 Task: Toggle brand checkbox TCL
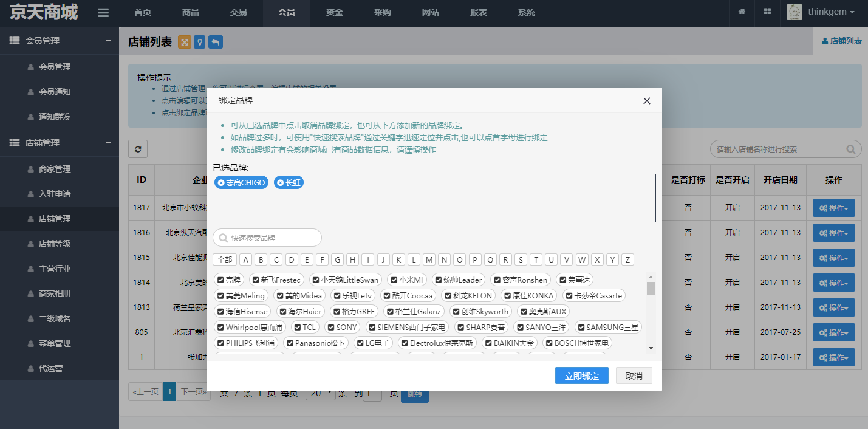[298, 328]
